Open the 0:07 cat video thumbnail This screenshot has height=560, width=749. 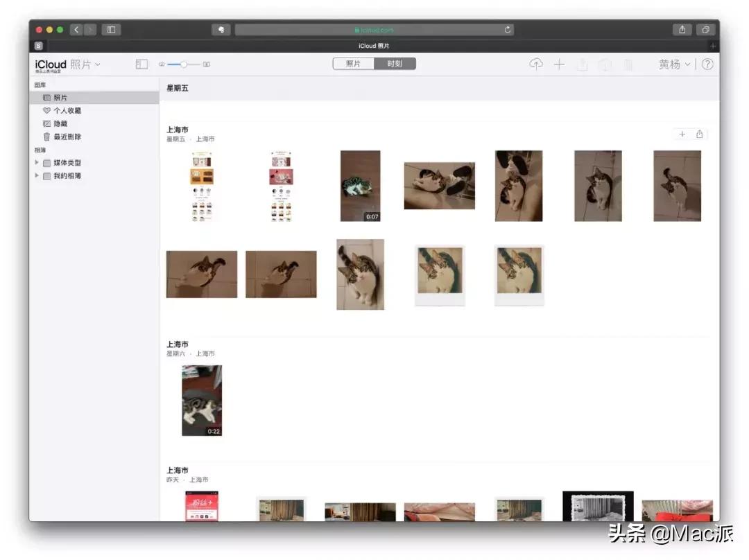(360, 186)
